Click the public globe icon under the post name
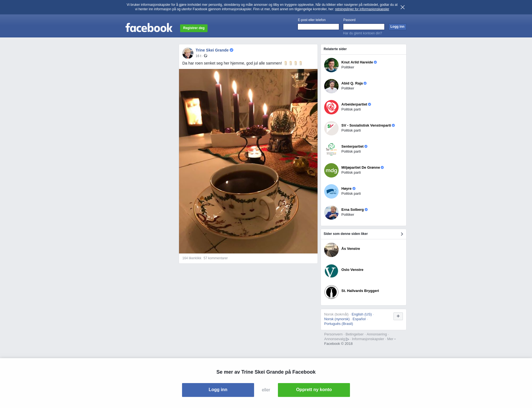 (206, 56)
